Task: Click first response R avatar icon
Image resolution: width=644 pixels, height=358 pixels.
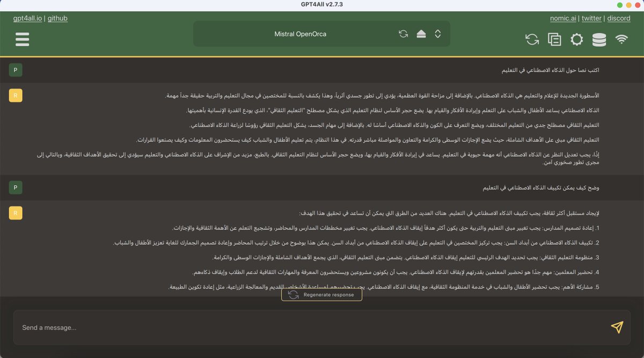Action: [16, 96]
